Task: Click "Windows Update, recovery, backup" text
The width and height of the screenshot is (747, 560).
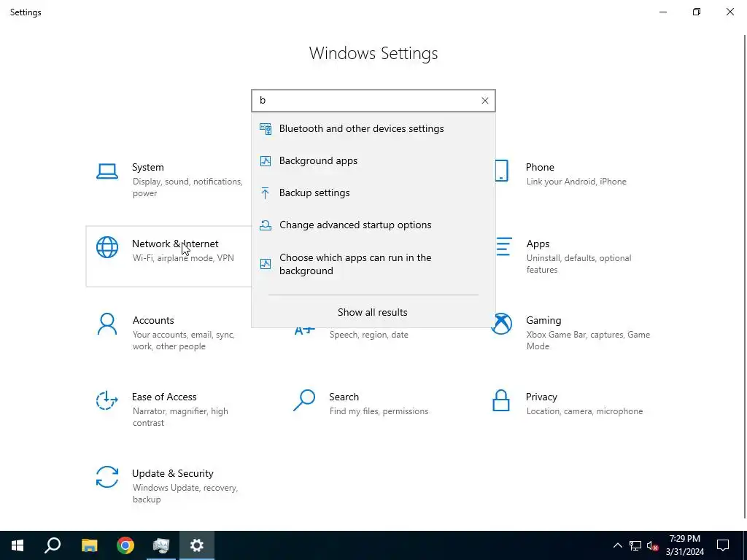Action: (185, 494)
